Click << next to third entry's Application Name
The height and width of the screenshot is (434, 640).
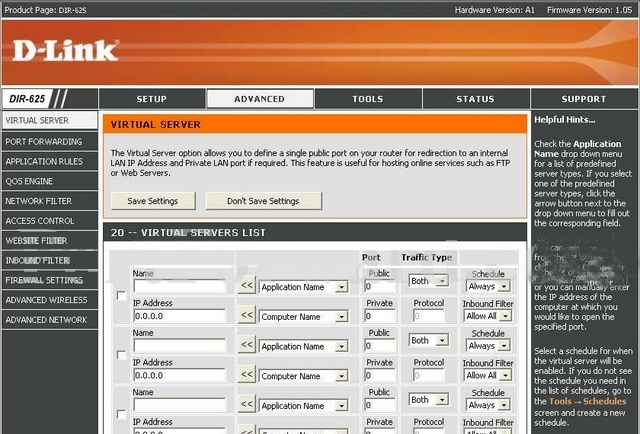[247, 404]
